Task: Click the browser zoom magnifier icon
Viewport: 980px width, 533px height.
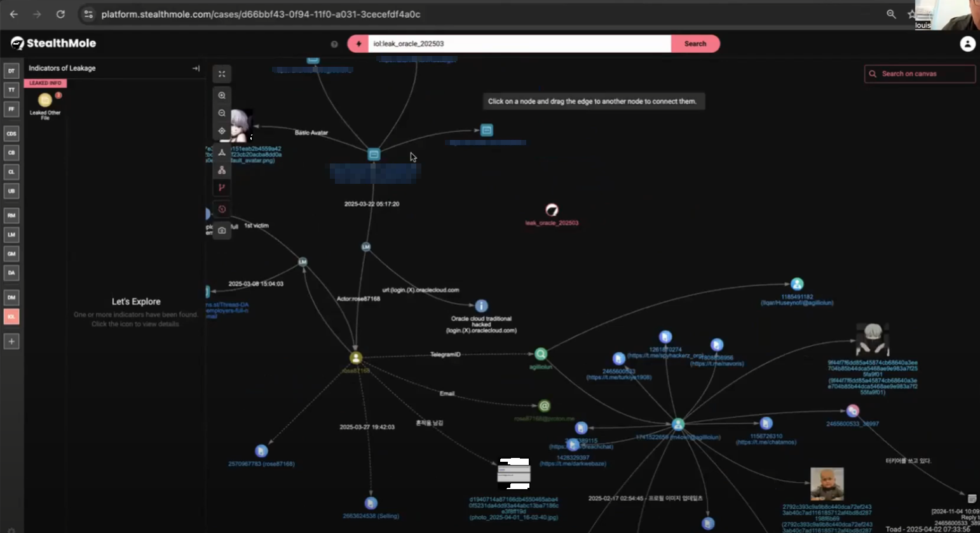Action: (892, 14)
